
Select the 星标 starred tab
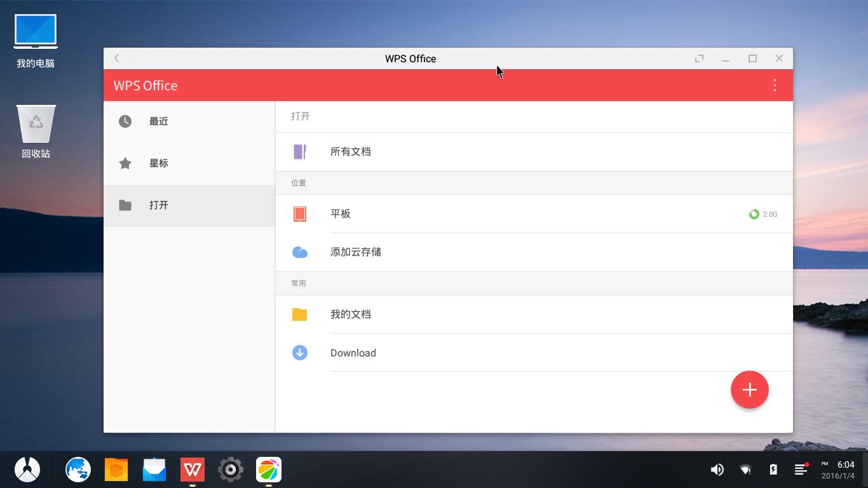click(x=189, y=163)
